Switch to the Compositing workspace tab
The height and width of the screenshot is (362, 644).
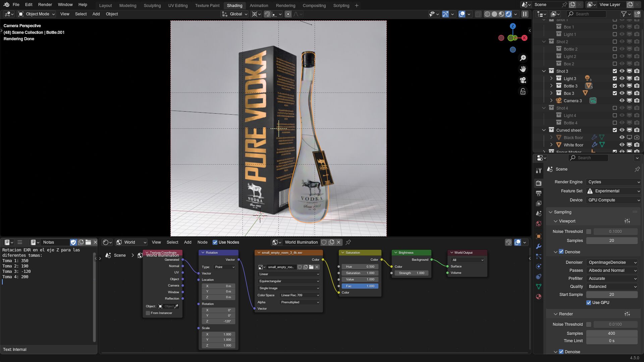[314, 5]
